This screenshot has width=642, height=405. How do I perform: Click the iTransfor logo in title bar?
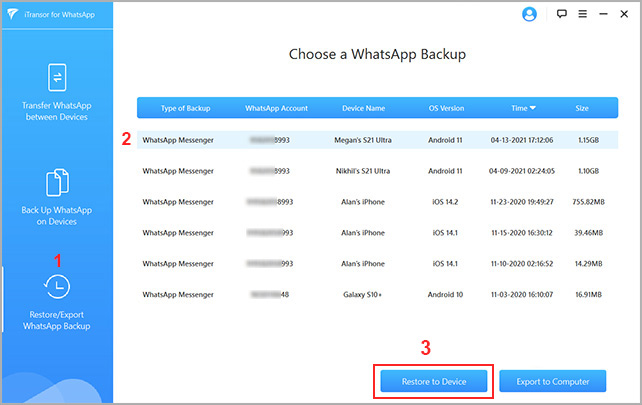[x=11, y=13]
